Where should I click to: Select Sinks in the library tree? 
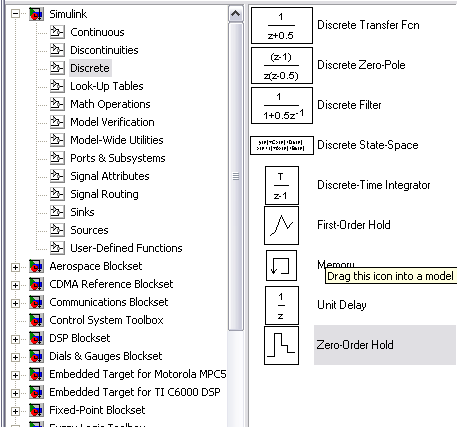coord(82,212)
